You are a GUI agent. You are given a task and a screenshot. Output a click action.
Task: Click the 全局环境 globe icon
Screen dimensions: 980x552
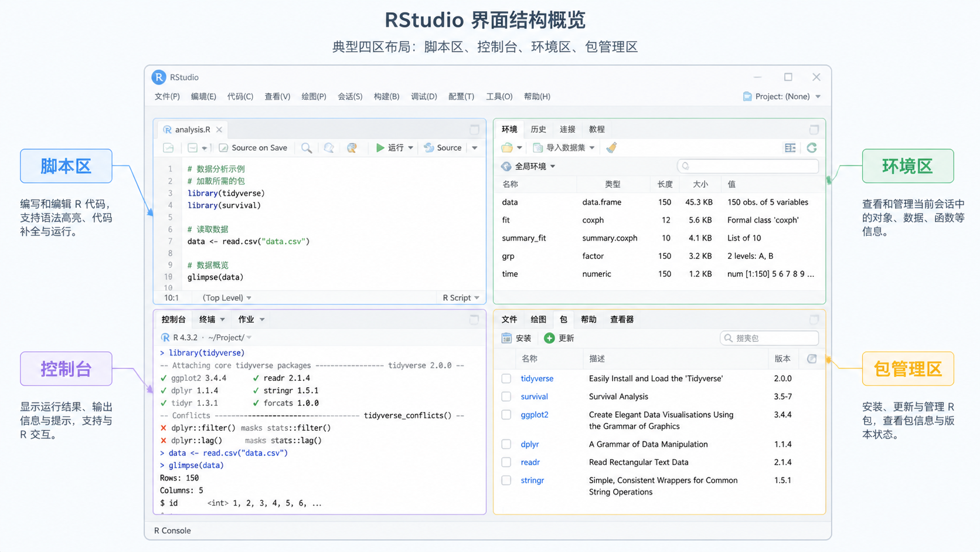point(506,167)
